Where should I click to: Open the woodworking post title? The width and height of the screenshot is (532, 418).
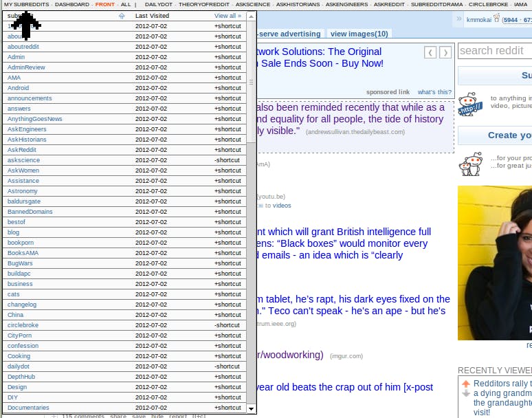[x=290, y=355]
